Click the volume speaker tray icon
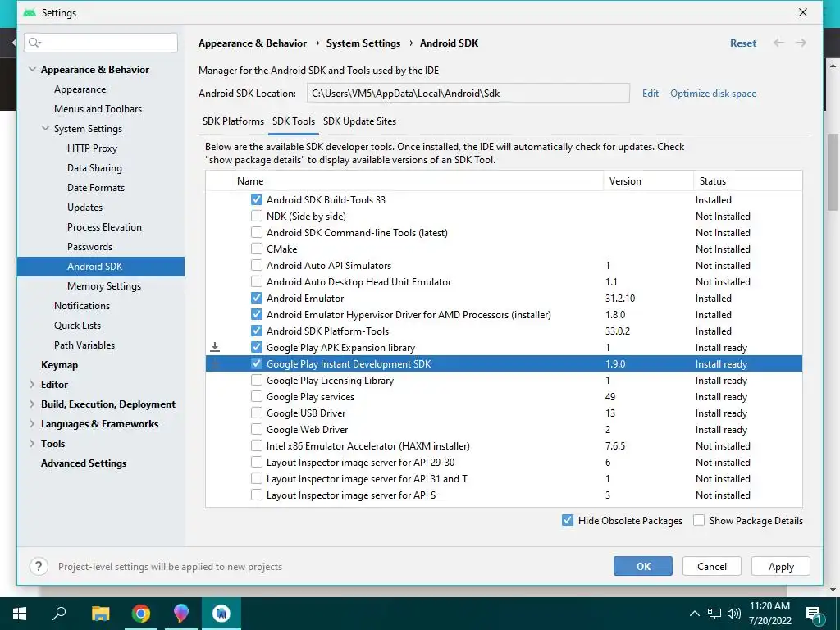 734,614
